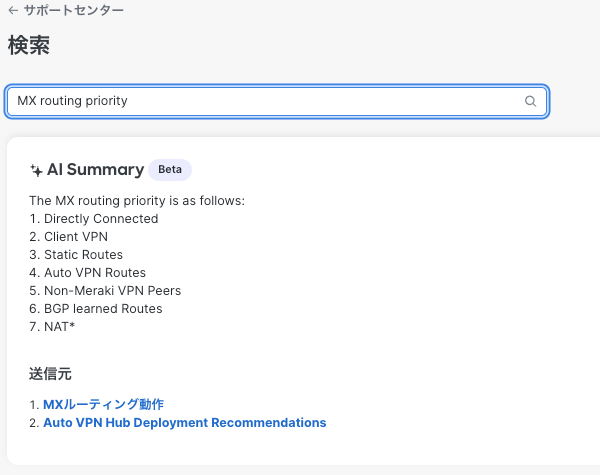Click the Non-Meraki VPN Peers list item

point(112,291)
